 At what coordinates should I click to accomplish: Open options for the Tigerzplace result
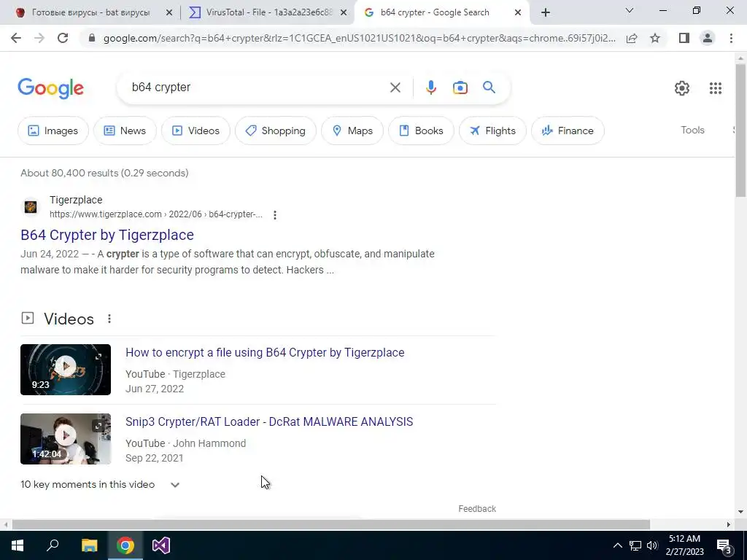point(275,215)
